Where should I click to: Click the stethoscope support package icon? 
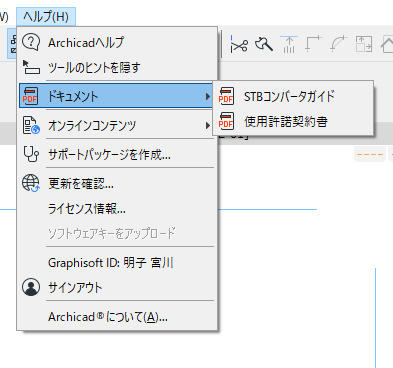point(31,154)
